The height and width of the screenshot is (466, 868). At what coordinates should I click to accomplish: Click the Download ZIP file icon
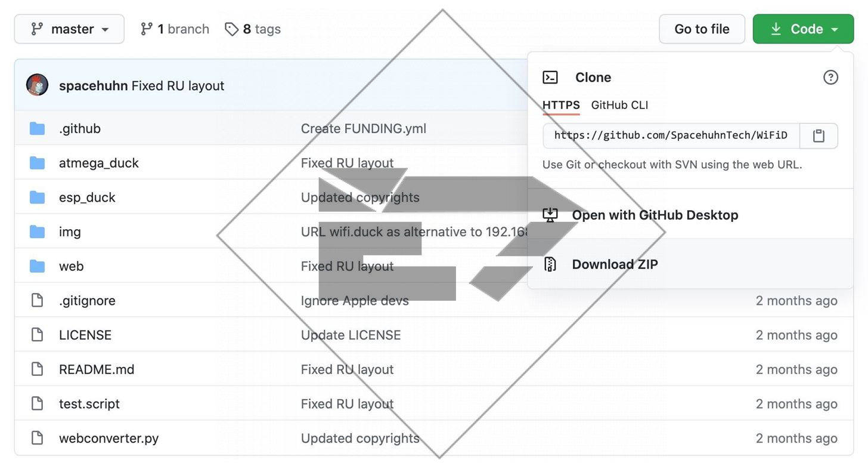550,264
